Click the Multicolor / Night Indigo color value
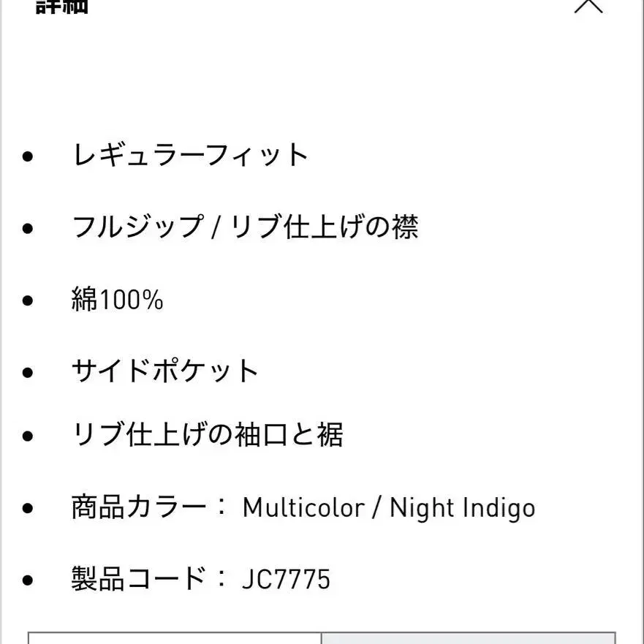The width and height of the screenshot is (644, 644). pyautogui.click(x=389, y=508)
